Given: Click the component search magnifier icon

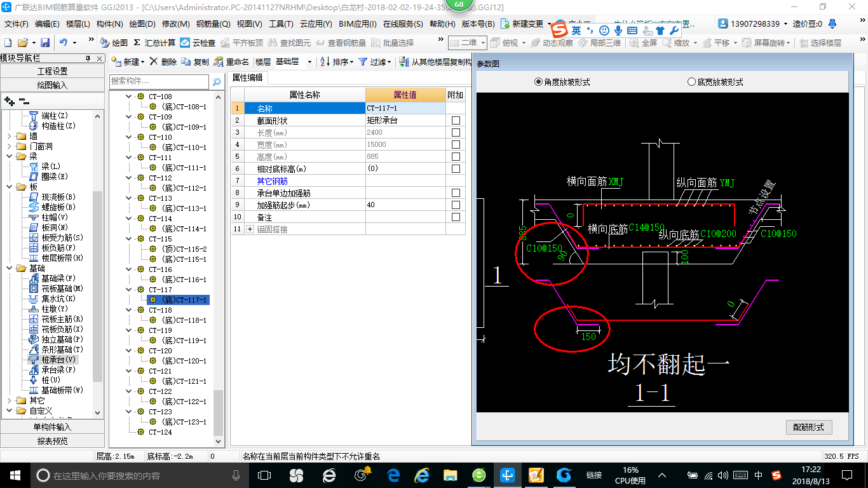Looking at the screenshot, I should tap(217, 81).
